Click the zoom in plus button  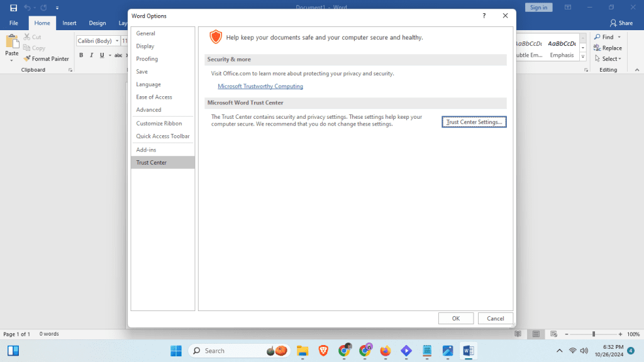pyautogui.click(x=620, y=334)
